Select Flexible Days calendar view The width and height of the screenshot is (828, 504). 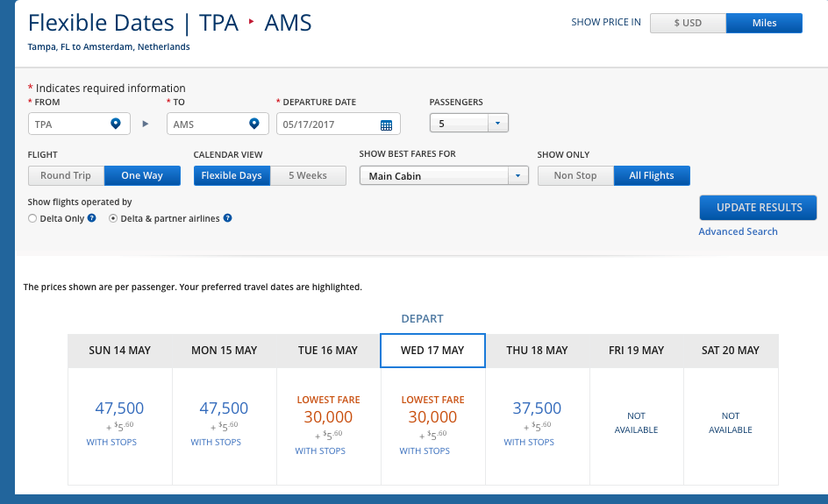[x=232, y=175]
